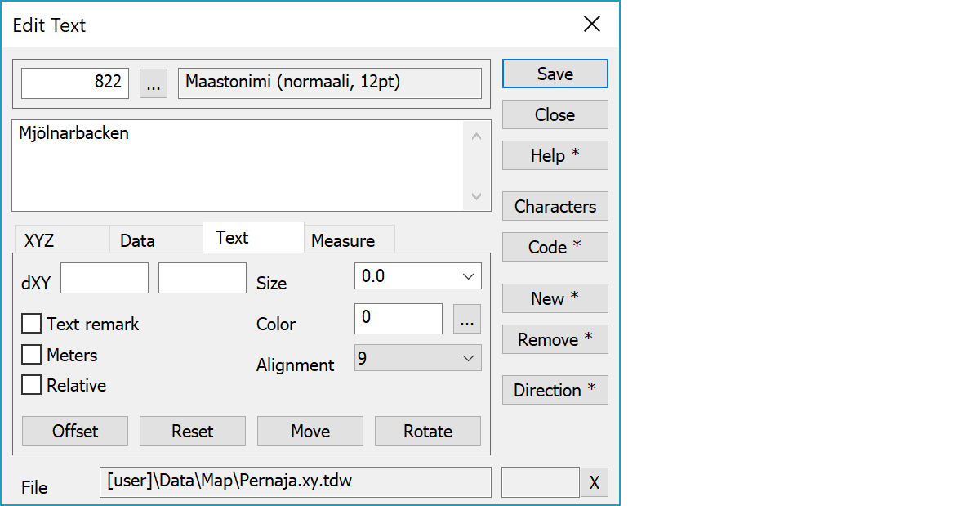
Task: Click the Rotate button
Action: [427, 431]
